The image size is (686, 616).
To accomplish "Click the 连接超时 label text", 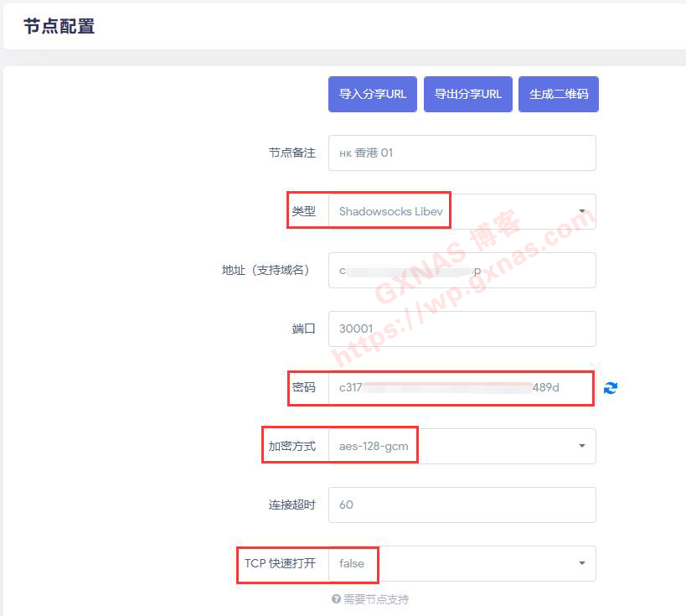I will click(x=286, y=505).
